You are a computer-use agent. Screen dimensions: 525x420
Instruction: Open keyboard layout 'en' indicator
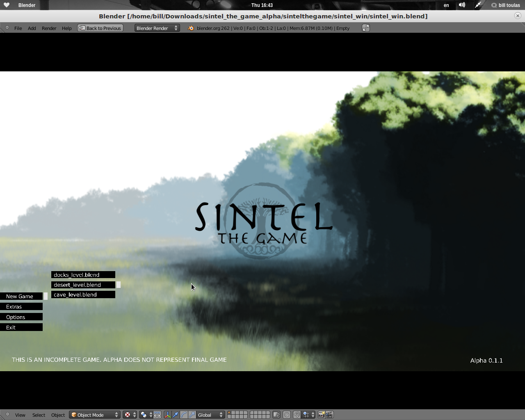click(446, 5)
